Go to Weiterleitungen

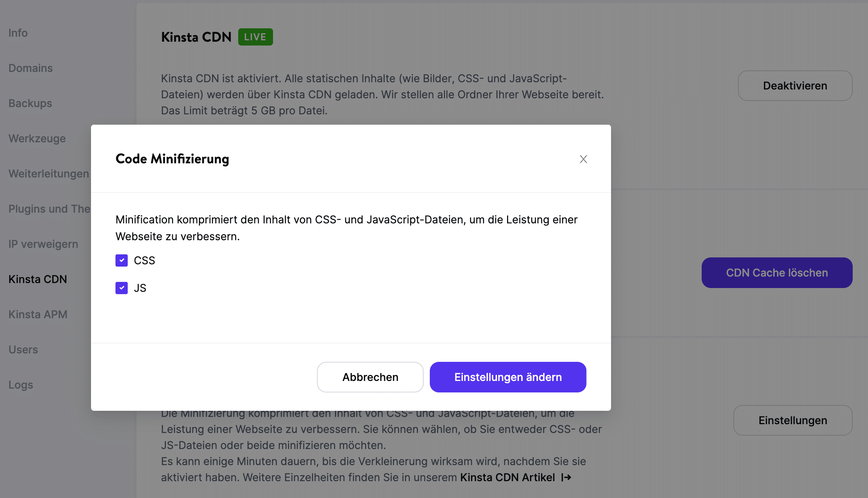pos(49,174)
